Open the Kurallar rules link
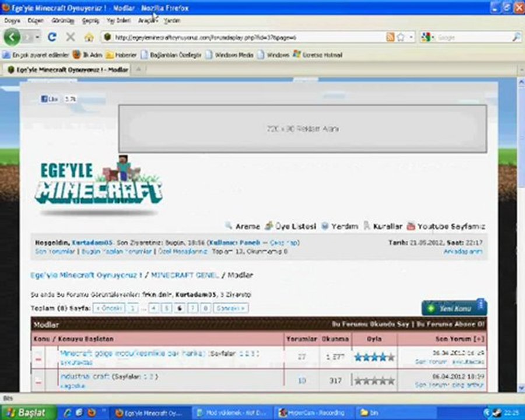 coord(383,226)
